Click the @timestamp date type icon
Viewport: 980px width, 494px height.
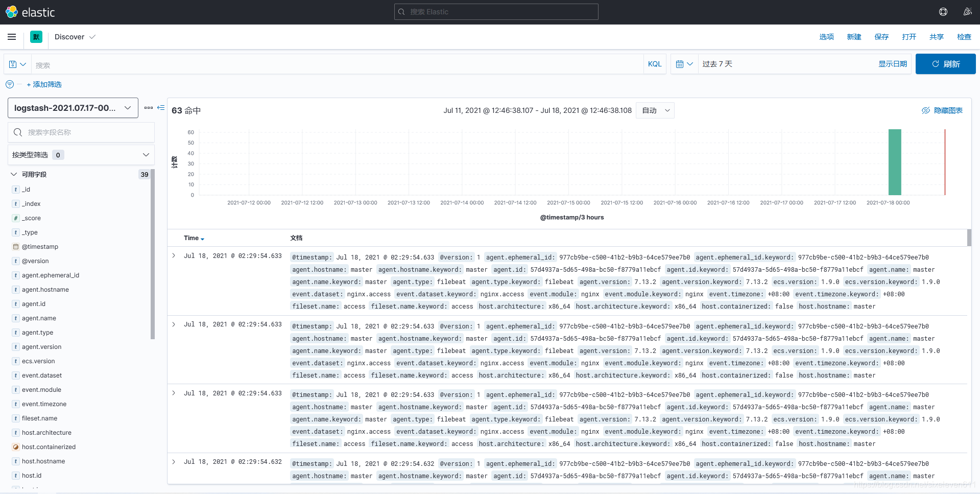(x=16, y=247)
